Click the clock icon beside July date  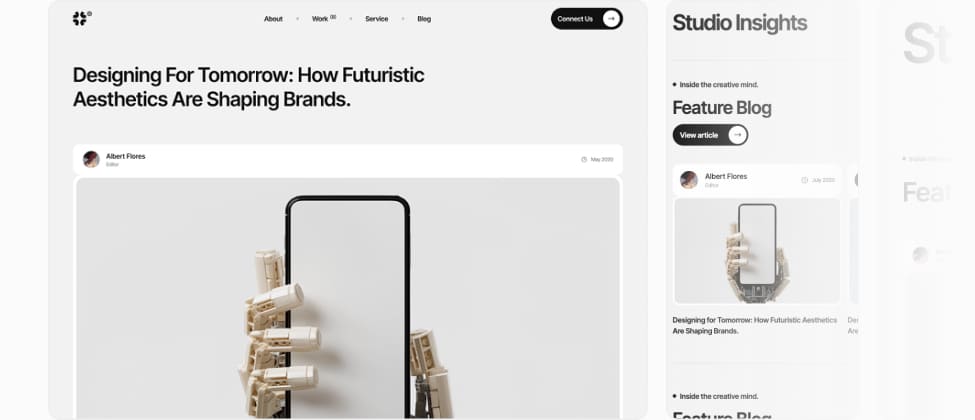(805, 180)
